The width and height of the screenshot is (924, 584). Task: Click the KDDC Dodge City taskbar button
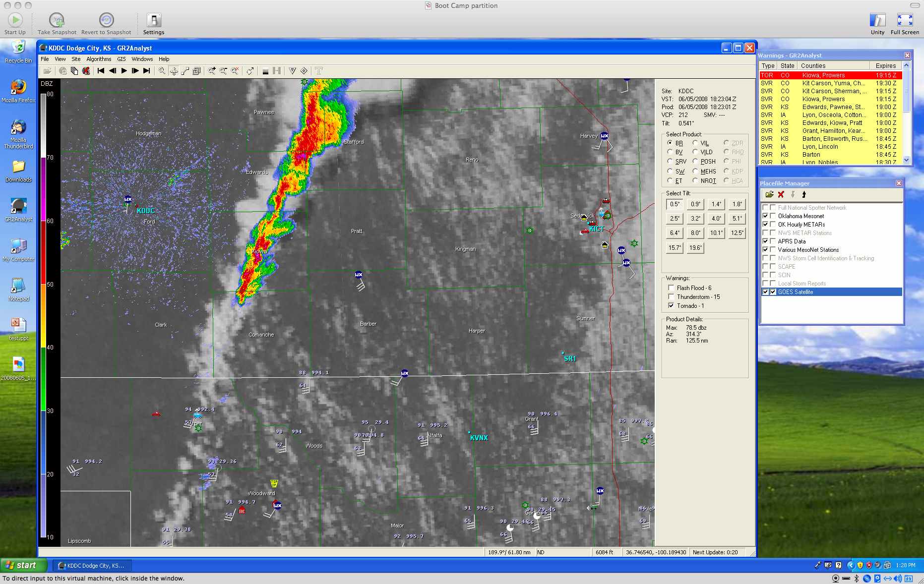(93, 565)
